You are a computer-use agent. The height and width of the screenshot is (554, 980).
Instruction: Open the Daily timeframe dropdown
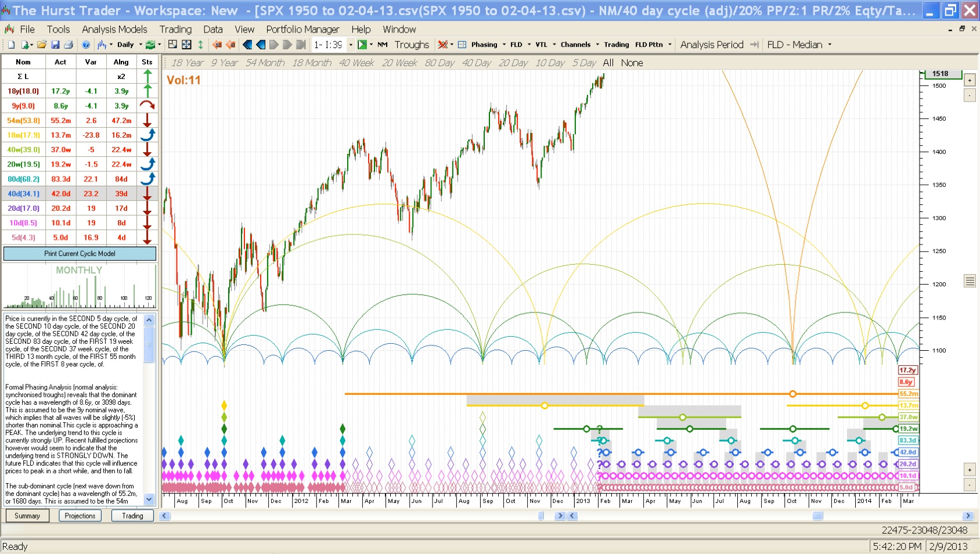(x=140, y=45)
